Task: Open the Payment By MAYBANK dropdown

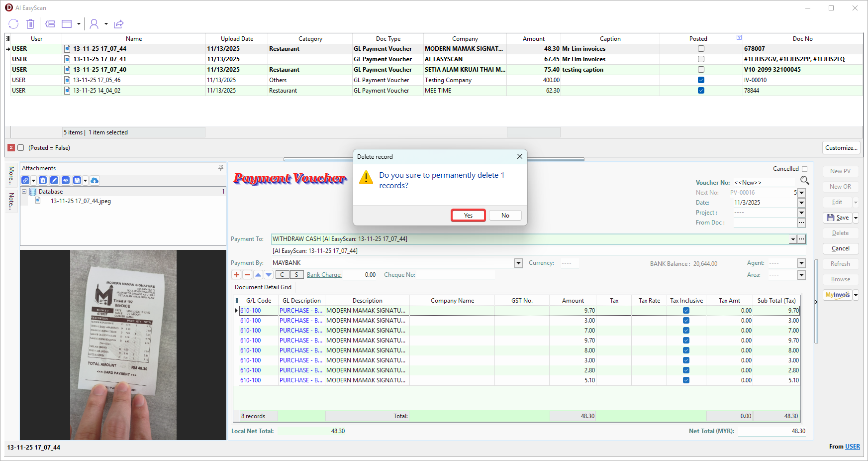Action: (x=518, y=263)
